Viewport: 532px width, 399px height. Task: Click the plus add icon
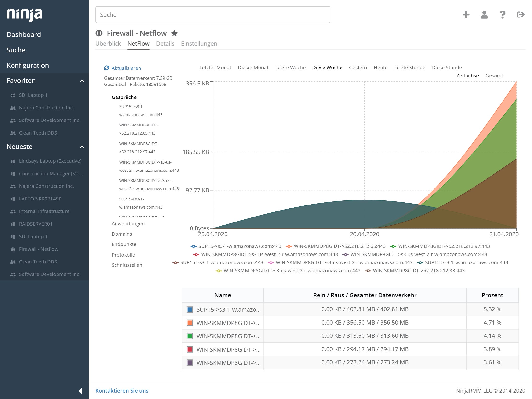[x=466, y=15]
